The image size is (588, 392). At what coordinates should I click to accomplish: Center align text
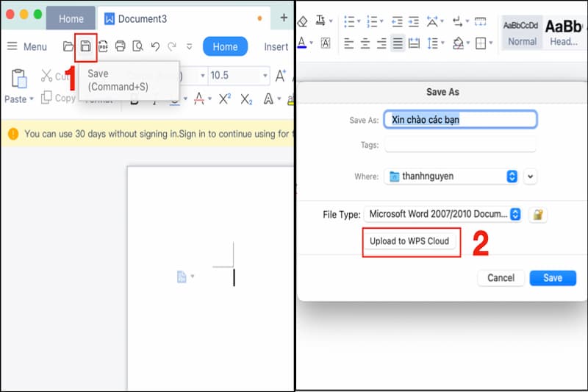click(x=365, y=43)
